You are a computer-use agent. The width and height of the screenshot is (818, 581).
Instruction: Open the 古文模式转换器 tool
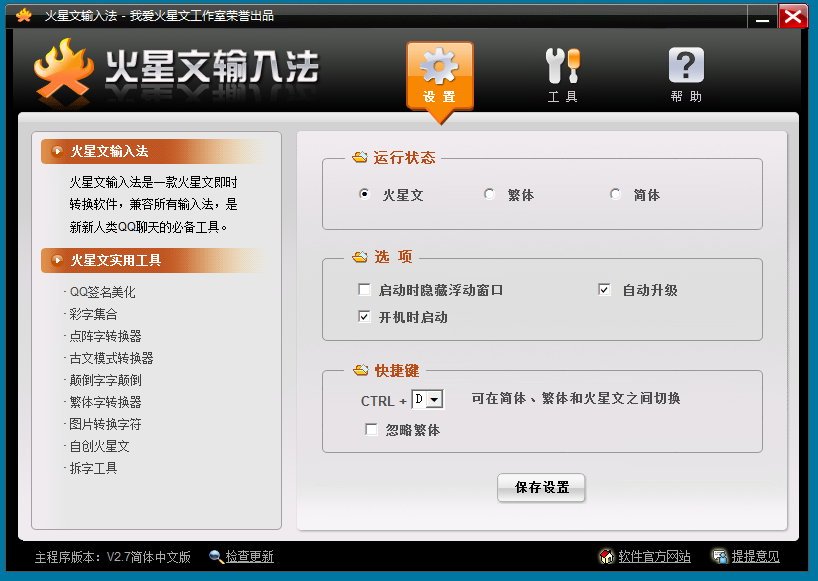click(112, 358)
